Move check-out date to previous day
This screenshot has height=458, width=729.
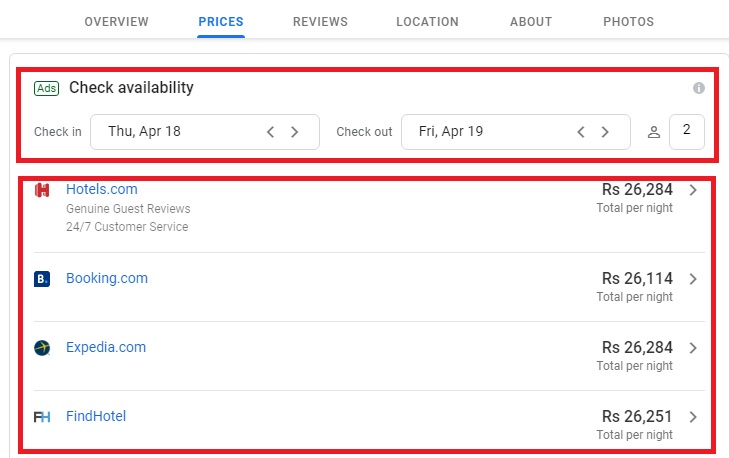581,132
